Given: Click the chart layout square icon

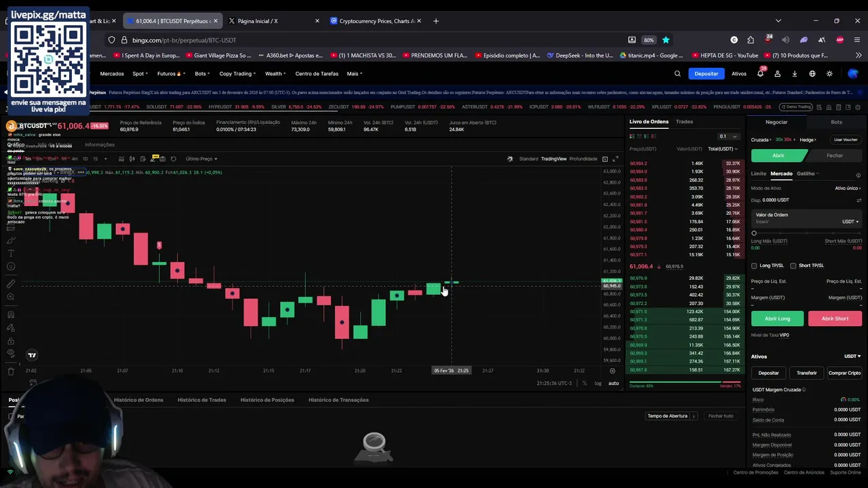Looking at the screenshot, I should (x=605, y=159).
